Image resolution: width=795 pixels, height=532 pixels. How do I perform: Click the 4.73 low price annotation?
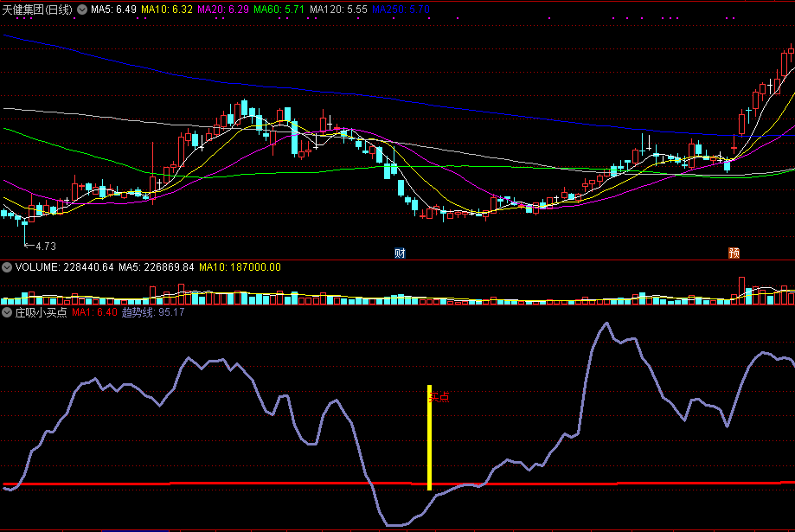pos(45,247)
